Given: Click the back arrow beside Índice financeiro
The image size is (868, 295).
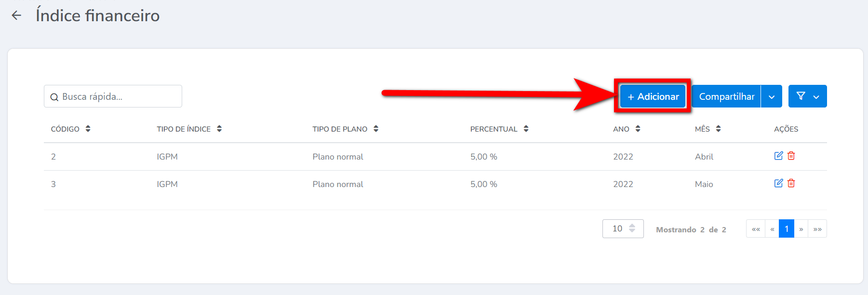Looking at the screenshot, I should 16,15.
